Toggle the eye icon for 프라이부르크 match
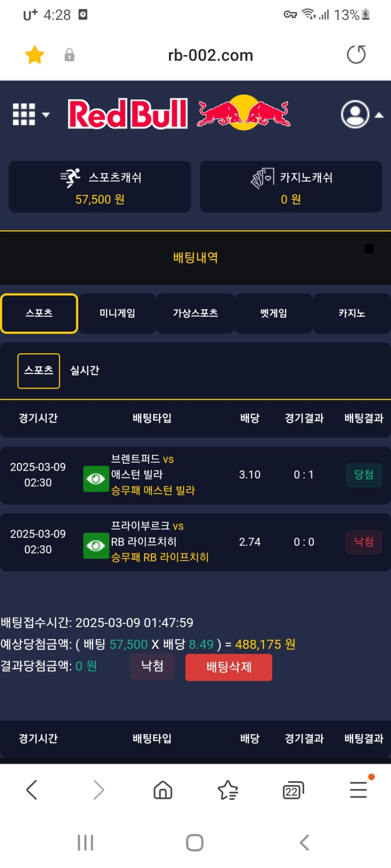 click(96, 545)
